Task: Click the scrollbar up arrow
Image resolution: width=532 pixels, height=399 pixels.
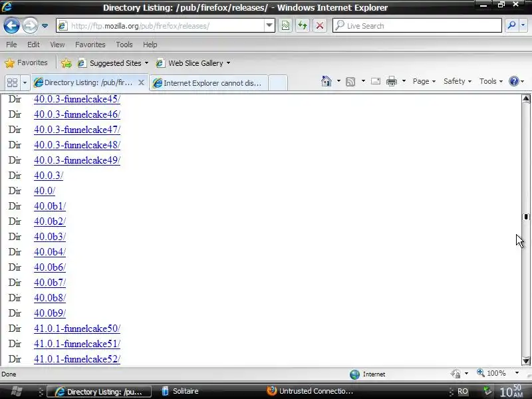Action: pos(526,98)
